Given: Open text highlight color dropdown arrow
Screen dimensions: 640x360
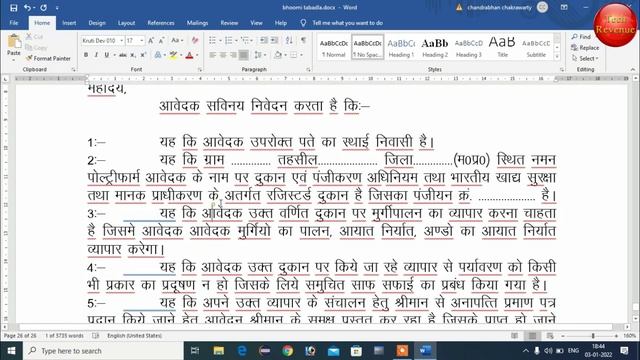Looking at the screenshot, I should [181, 55].
